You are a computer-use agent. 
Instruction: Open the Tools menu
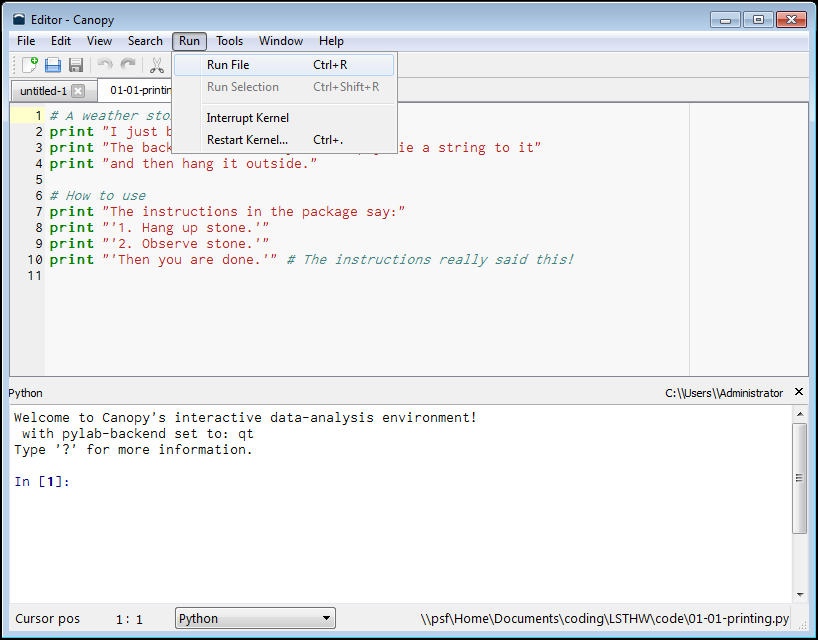pyautogui.click(x=229, y=41)
